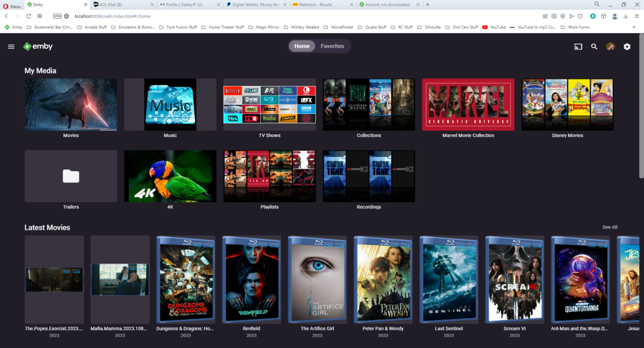
Task: Click the Cast to device icon
Action: (x=578, y=47)
